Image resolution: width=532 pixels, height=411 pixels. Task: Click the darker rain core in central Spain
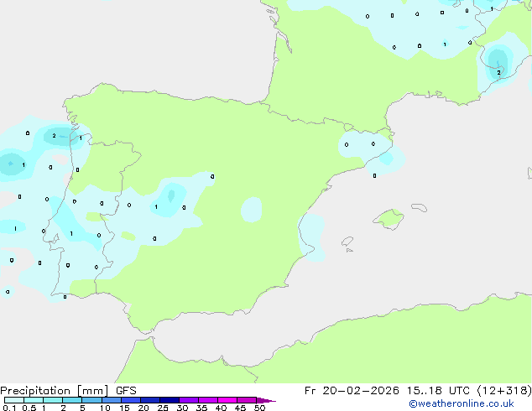tap(171, 195)
